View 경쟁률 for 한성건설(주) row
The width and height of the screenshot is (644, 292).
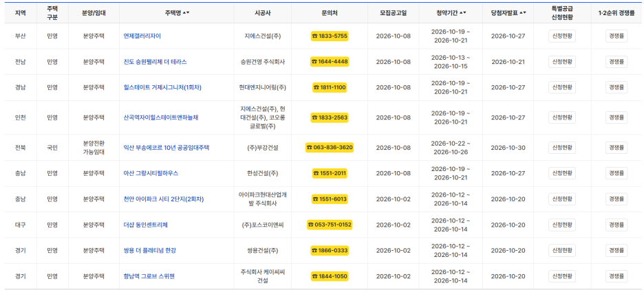tap(616, 173)
